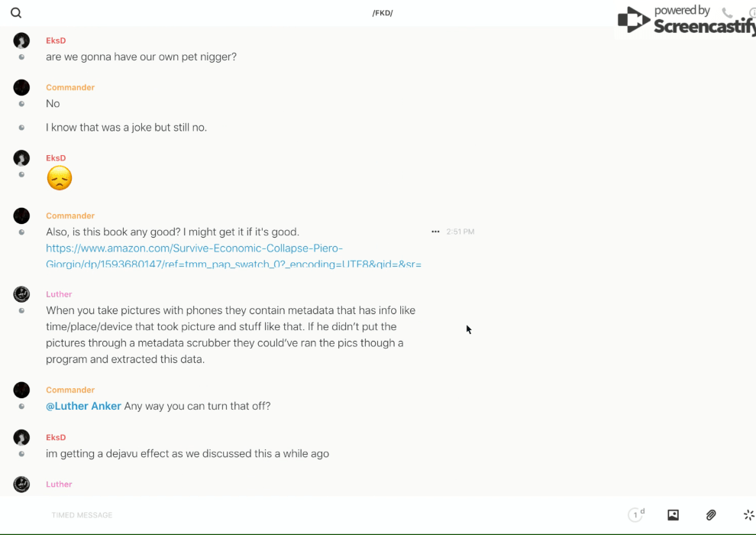Click the ping burst icon
The width and height of the screenshot is (756, 535).
tap(749, 515)
